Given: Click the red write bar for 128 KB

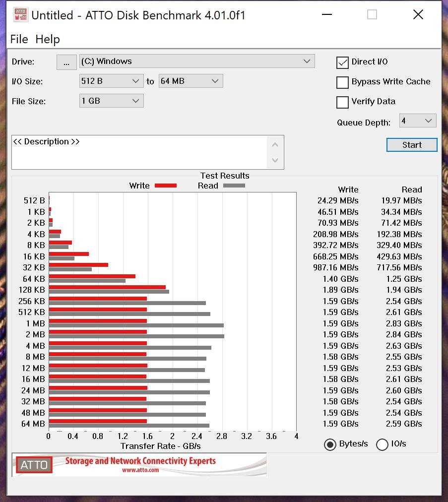Looking at the screenshot, I should pyautogui.click(x=107, y=287).
